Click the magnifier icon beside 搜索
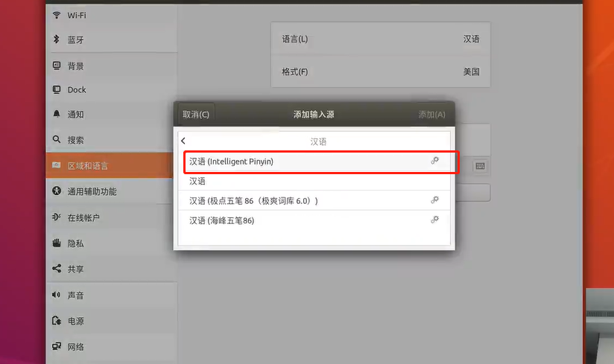Screen dimensions: 614x364 point(57,139)
